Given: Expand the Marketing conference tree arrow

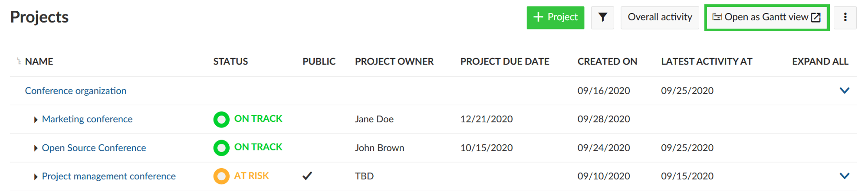Looking at the screenshot, I should 36,120.
